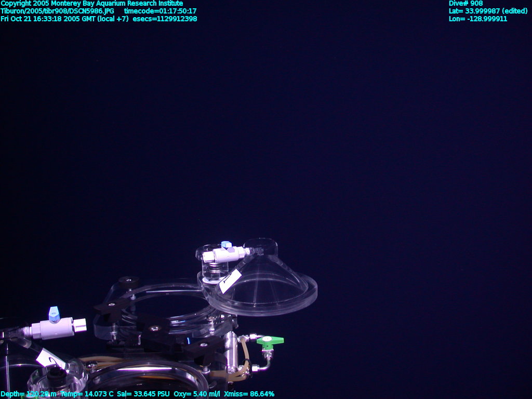
Task: Click the 'Xmiss= 86.64%' reading
Action: pyautogui.click(x=249, y=394)
